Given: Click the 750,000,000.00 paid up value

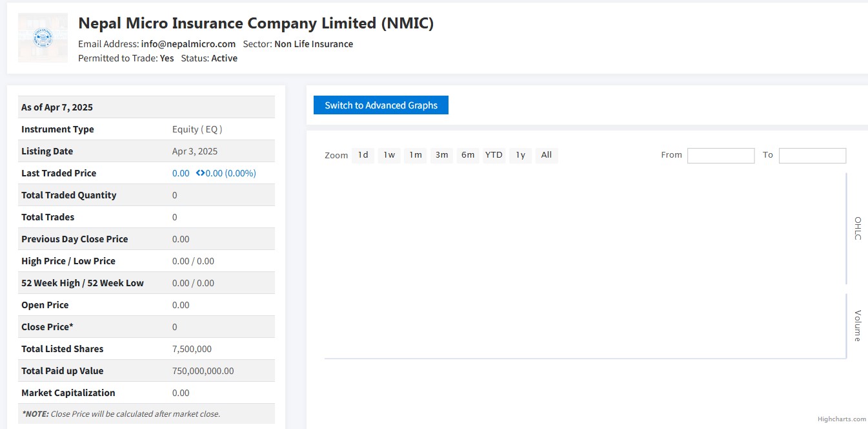Looking at the screenshot, I should point(203,371).
